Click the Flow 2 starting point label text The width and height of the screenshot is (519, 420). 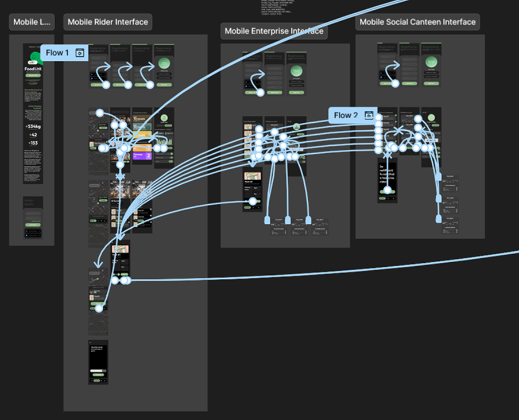[346, 115]
